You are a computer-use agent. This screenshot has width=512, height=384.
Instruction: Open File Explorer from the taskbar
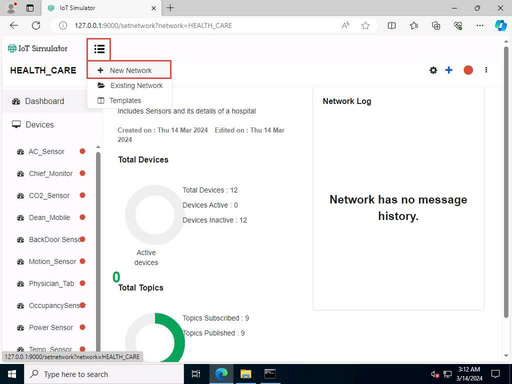[x=246, y=374]
